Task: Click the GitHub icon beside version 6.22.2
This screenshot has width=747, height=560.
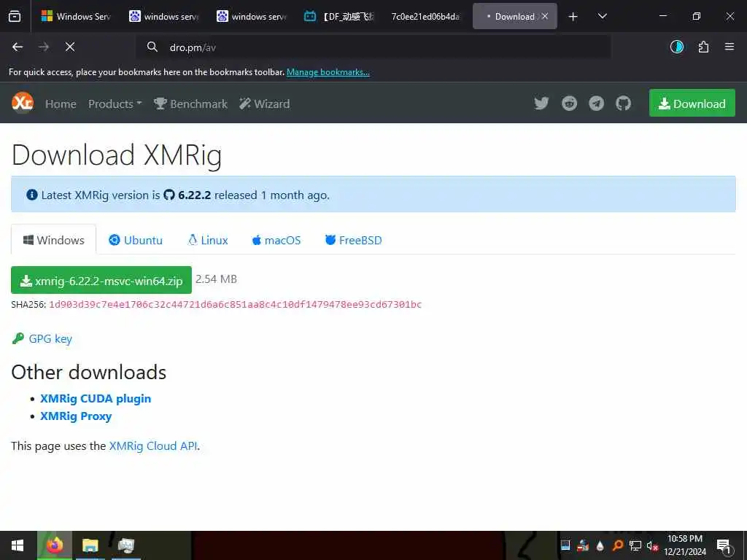Action: tap(169, 195)
